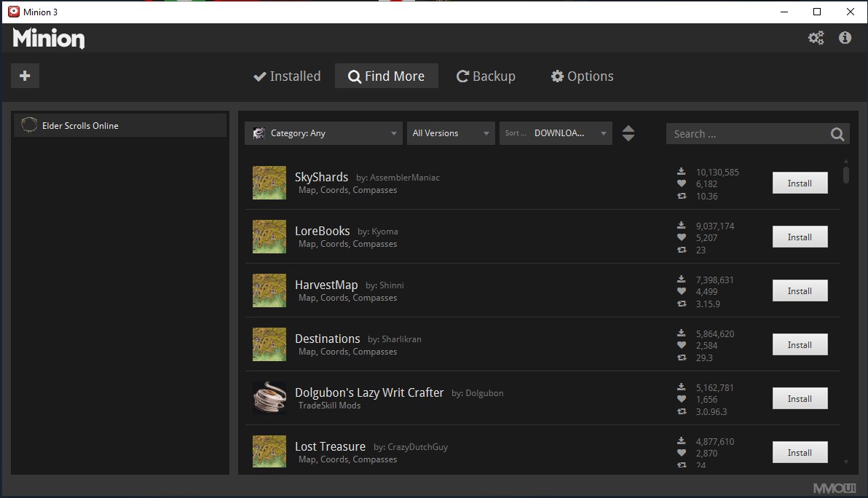Select Elder Scrolls Online in sidebar
The width and height of the screenshot is (868, 498).
[x=120, y=126]
